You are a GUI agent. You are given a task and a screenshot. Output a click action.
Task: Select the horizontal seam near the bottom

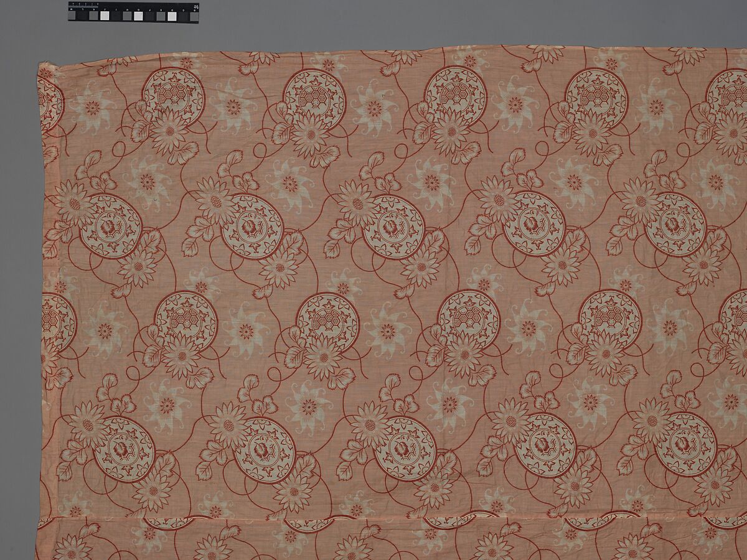(374, 518)
